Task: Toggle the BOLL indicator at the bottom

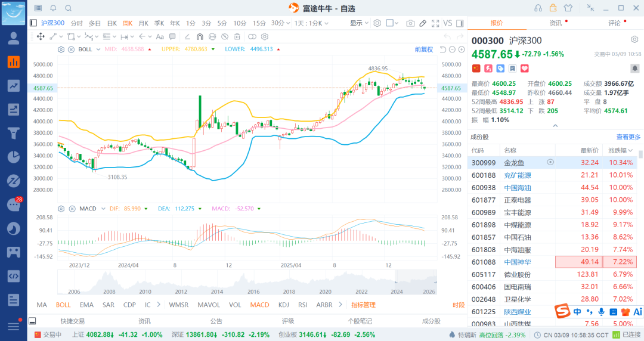Action: pyautogui.click(x=63, y=305)
